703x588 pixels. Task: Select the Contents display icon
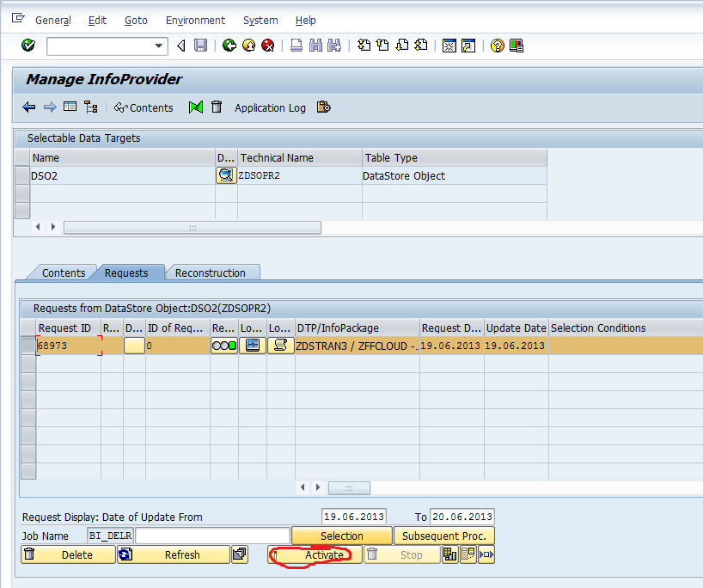(143, 107)
